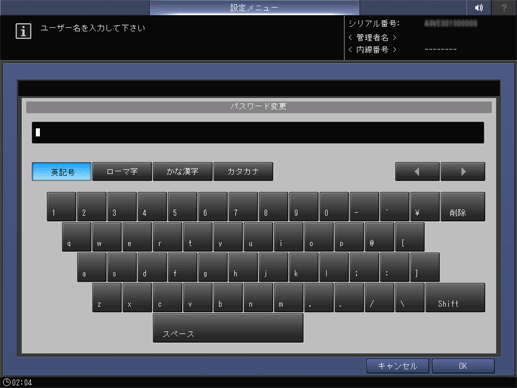Tap the letter j key

coord(274,267)
